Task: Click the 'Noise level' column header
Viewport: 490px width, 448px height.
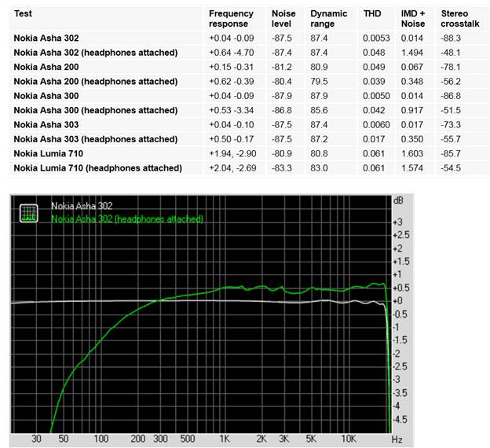Action: pos(283,18)
